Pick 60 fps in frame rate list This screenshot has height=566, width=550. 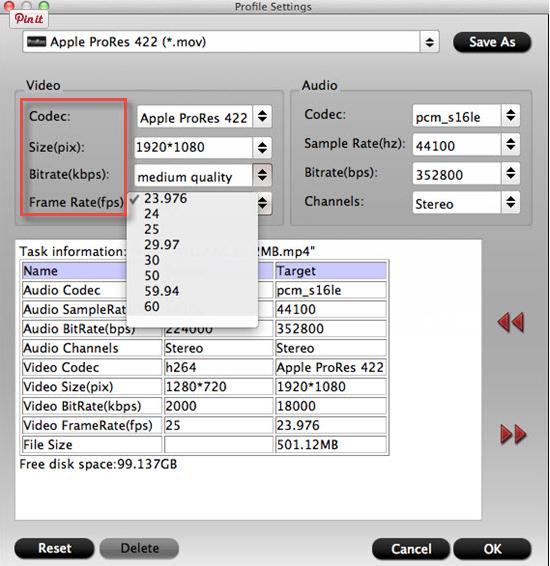192,307
